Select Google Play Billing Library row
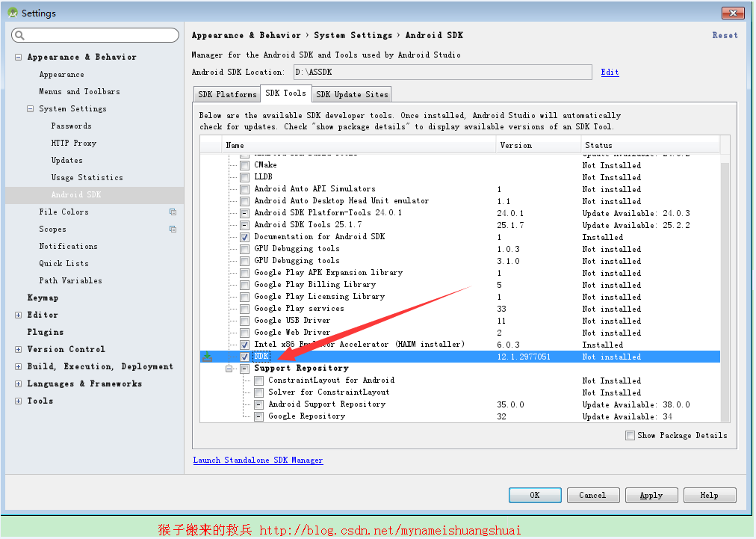 (460, 285)
